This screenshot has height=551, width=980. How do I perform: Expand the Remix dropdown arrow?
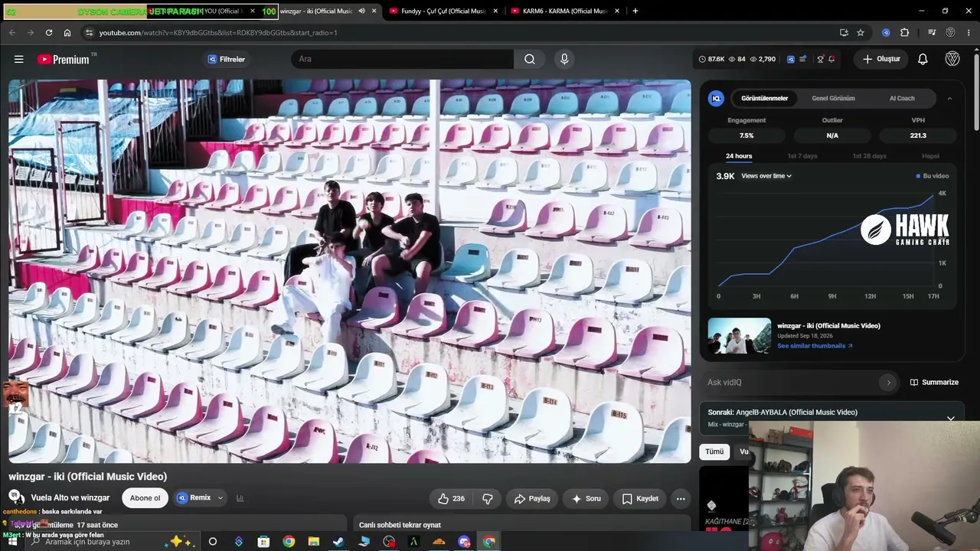pyautogui.click(x=220, y=498)
